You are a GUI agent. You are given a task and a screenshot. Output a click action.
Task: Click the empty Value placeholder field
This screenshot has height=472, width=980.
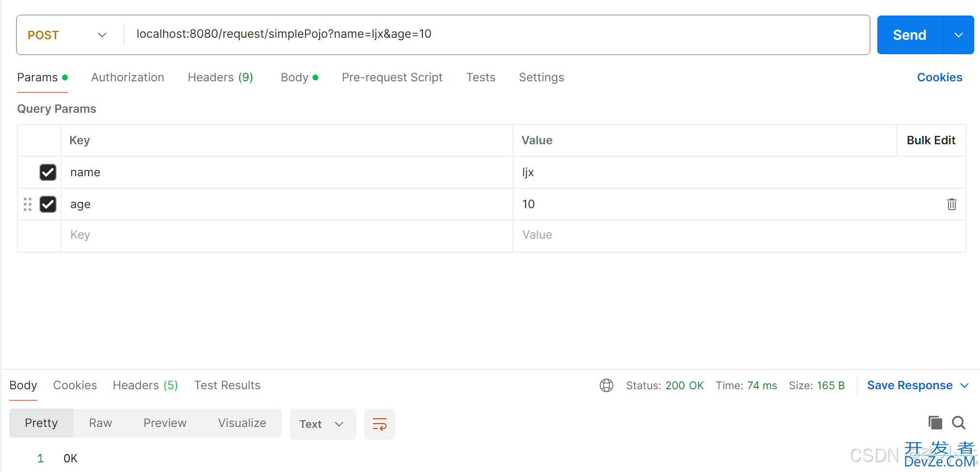click(x=739, y=236)
